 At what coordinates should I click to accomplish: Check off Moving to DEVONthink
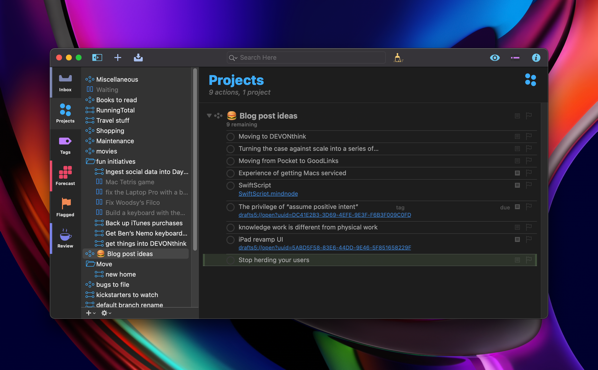pos(230,137)
